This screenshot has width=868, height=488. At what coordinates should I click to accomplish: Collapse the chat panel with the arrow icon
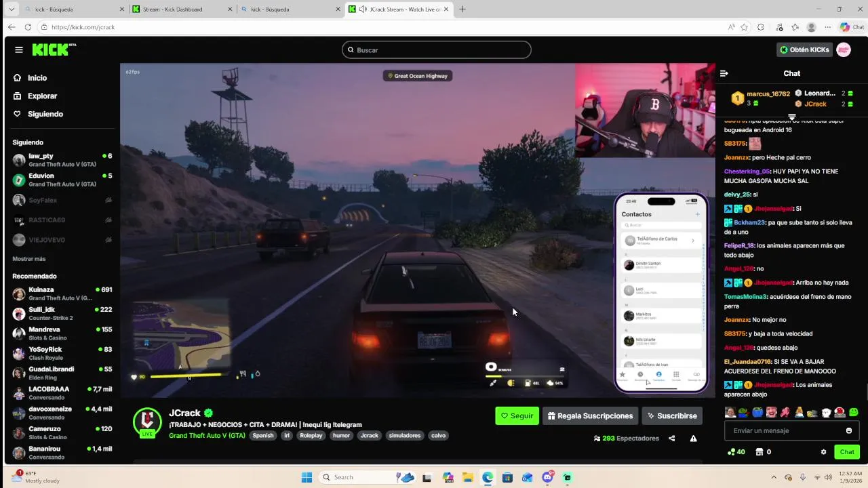click(x=724, y=73)
